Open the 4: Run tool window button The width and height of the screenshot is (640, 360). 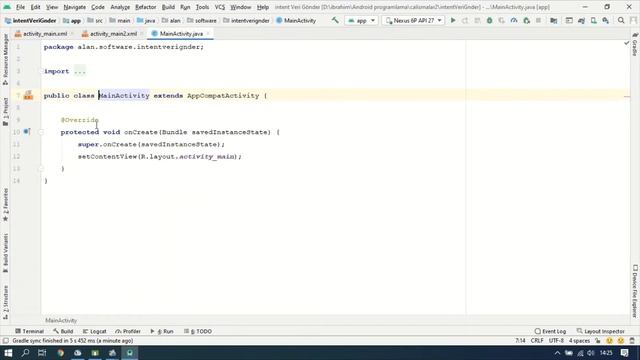pyautogui.click(x=162, y=331)
